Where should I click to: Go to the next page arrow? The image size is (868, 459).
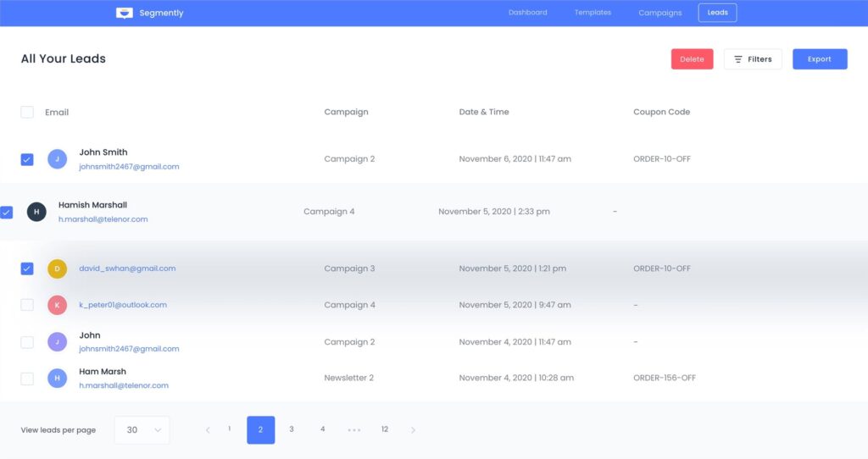413,430
